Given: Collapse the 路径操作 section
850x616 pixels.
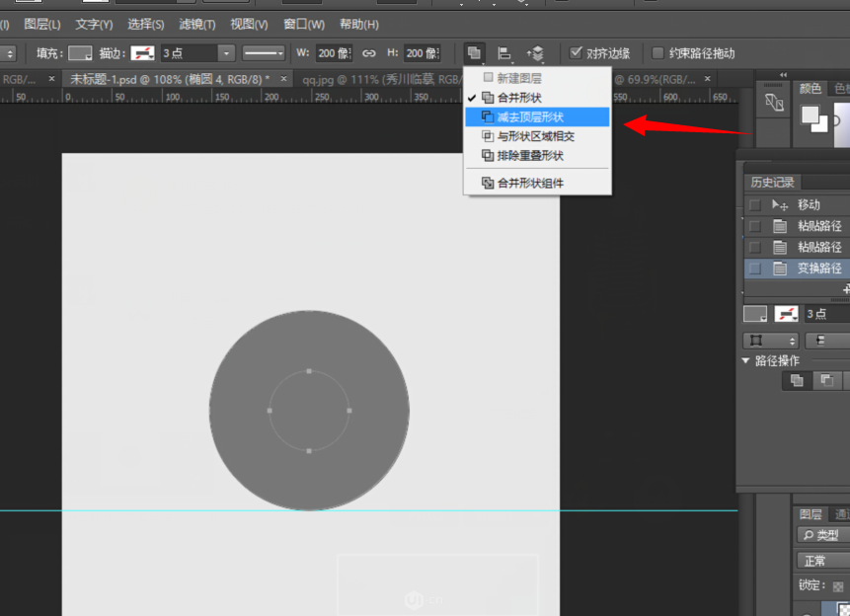Looking at the screenshot, I should coord(745,361).
